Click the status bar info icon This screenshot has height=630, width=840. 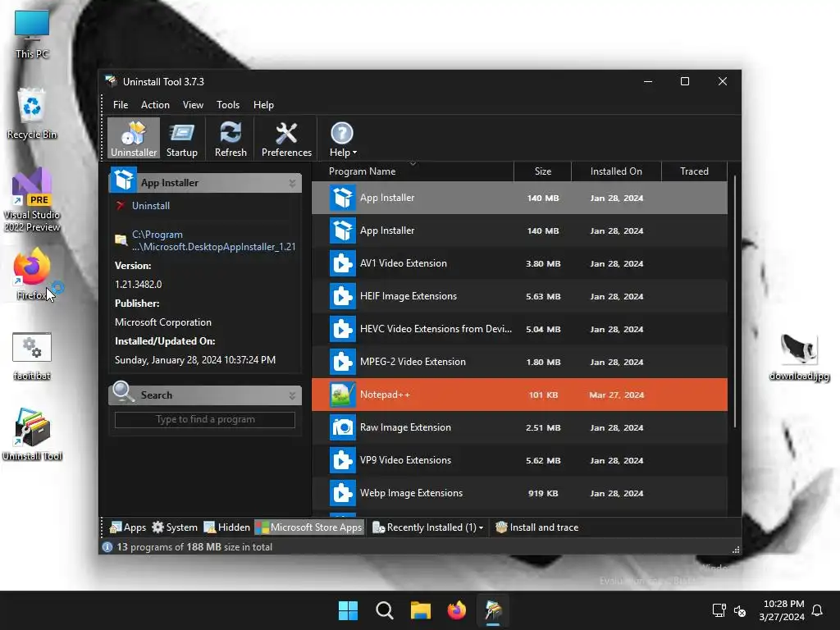107,547
